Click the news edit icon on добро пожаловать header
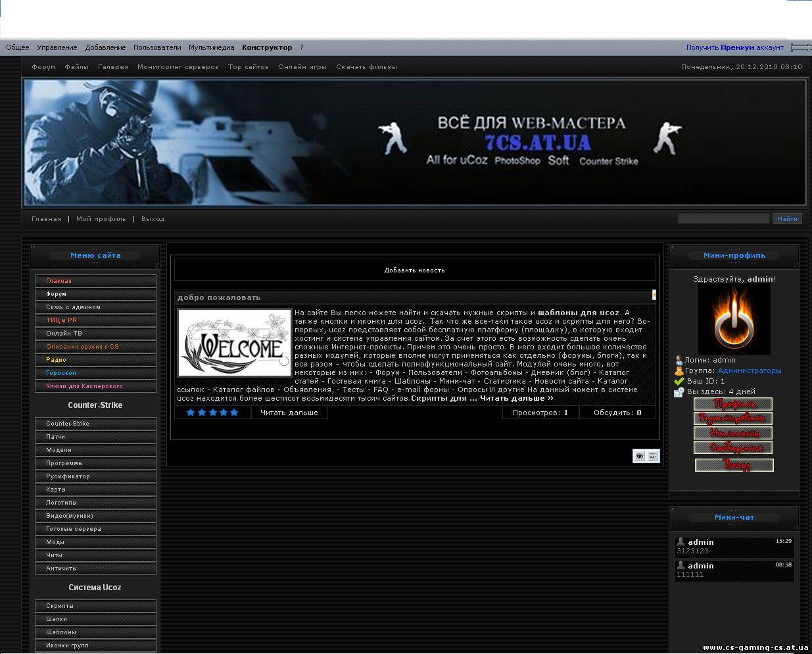Image resolution: width=812 pixels, height=654 pixels. coord(654,295)
